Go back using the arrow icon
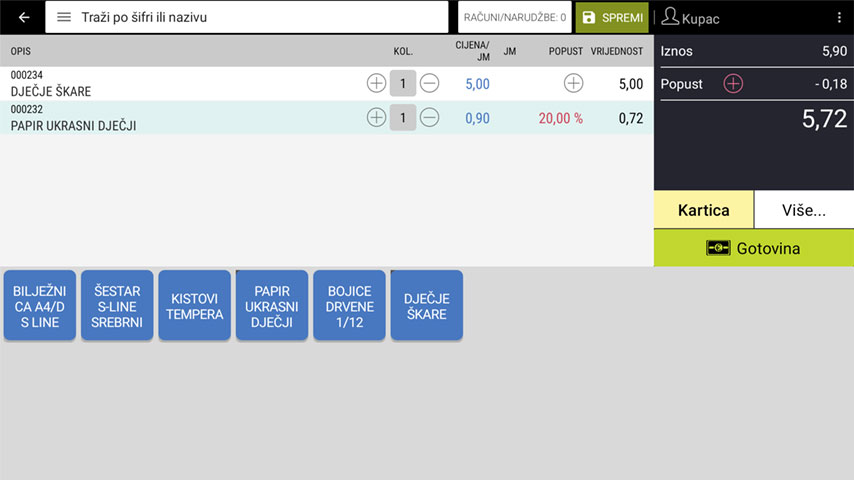 [x=23, y=17]
